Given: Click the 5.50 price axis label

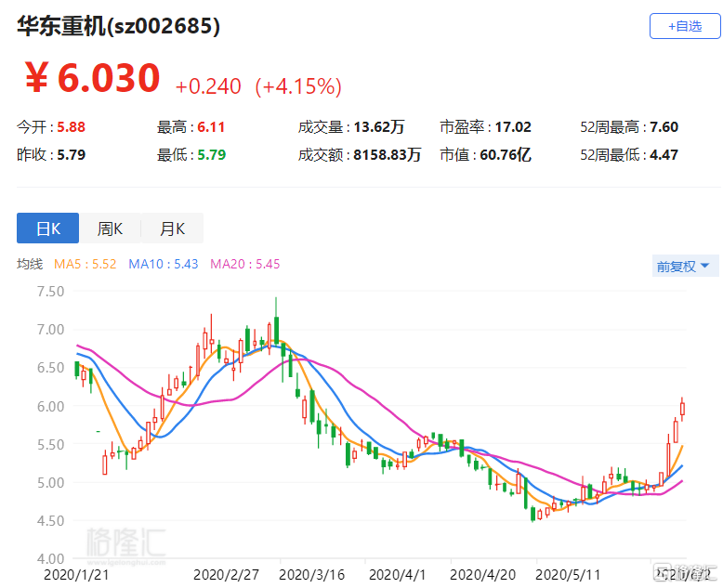Looking at the screenshot, I should [x=51, y=444].
